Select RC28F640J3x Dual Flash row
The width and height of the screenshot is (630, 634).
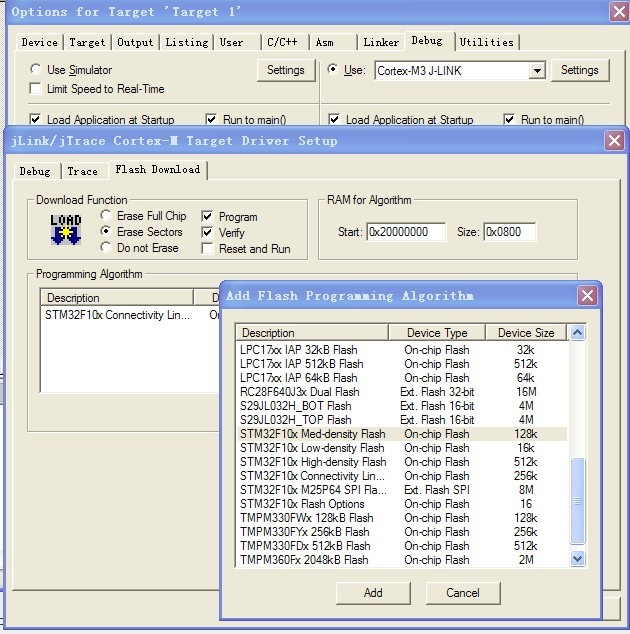pos(402,392)
